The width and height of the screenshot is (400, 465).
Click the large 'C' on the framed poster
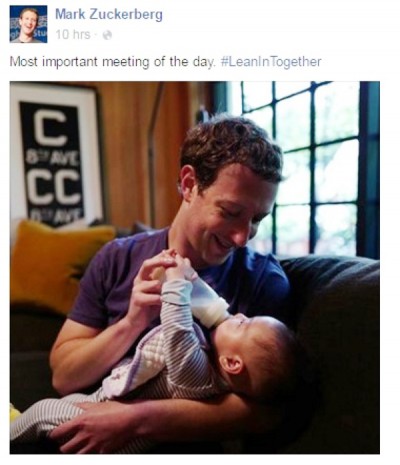point(51,128)
